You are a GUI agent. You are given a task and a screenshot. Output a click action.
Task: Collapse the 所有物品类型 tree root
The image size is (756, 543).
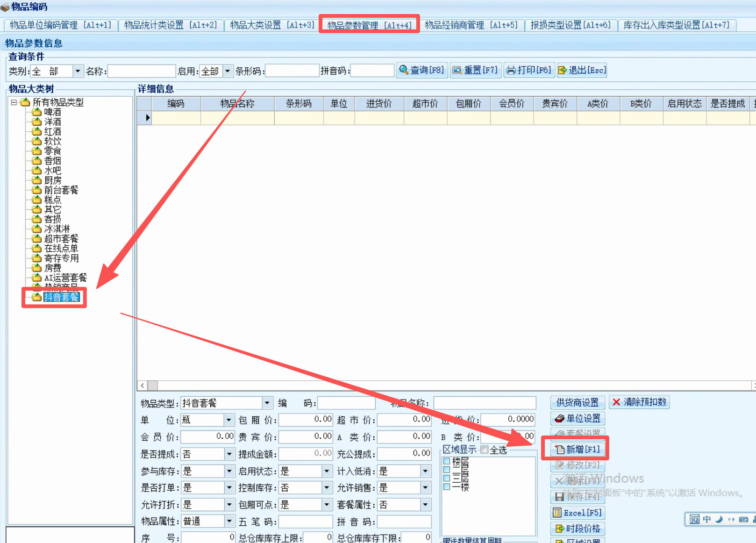point(14,102)
